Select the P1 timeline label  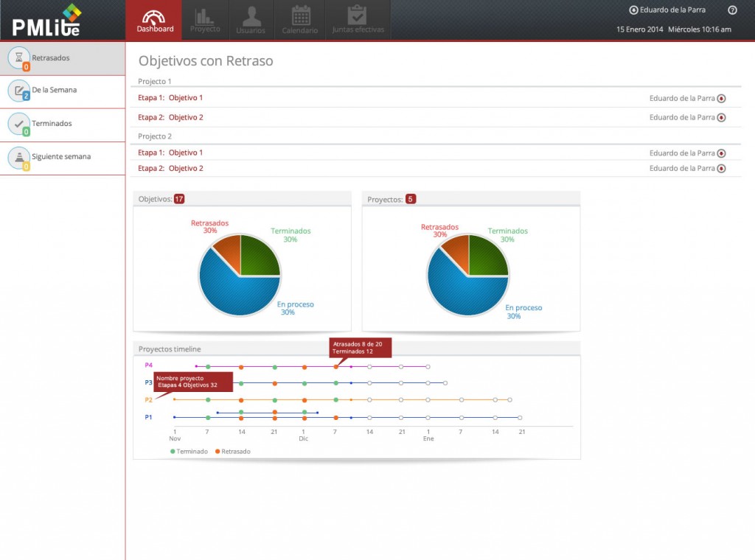point(148,417)
